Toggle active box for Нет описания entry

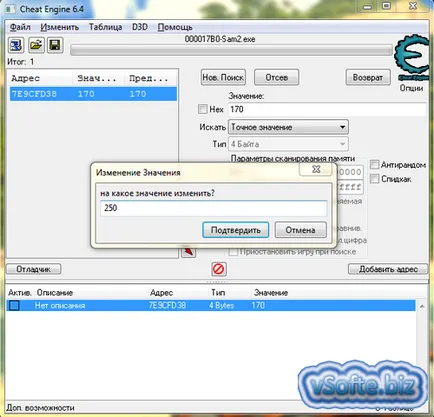tap(14, 305)
